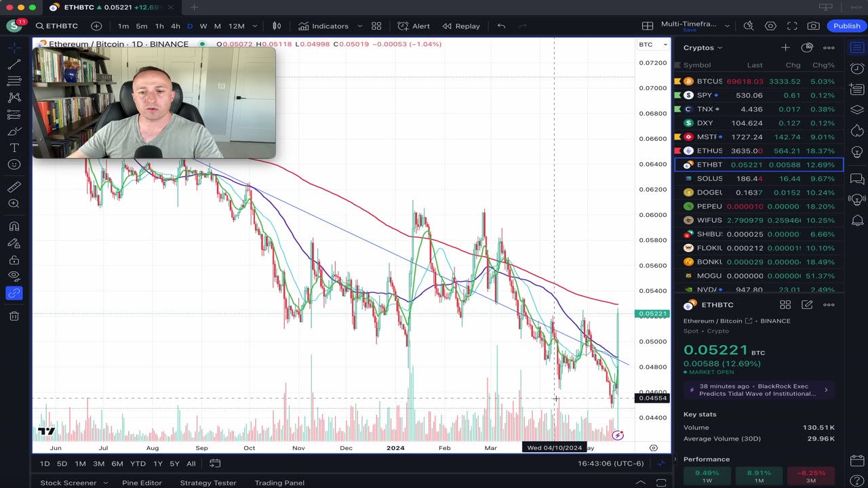
Task: Switch to the weekly W timeframe
Action: [203, 26]
